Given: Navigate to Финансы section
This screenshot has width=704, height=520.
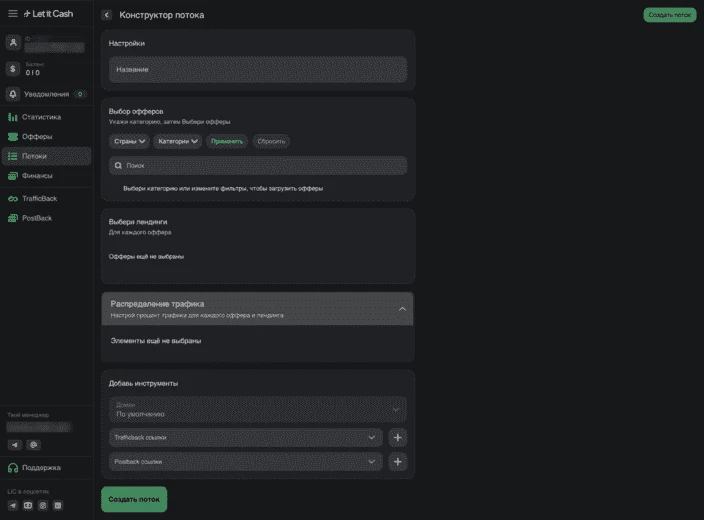Looking at the screenshot, I should [x=37, y=175].
